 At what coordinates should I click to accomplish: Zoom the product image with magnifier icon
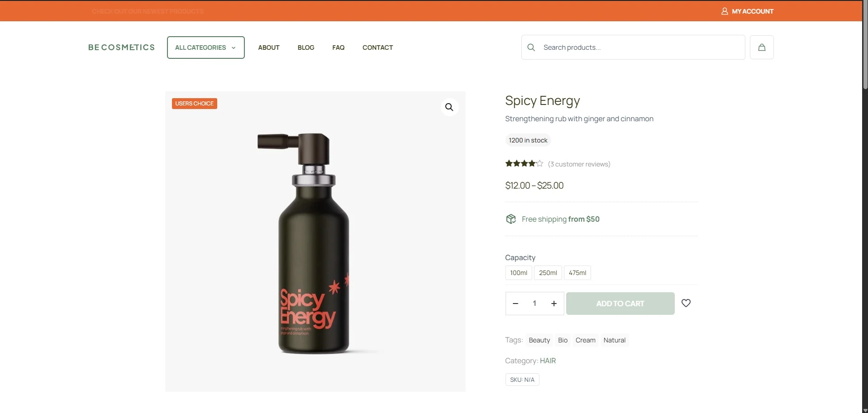click(449, 107)
